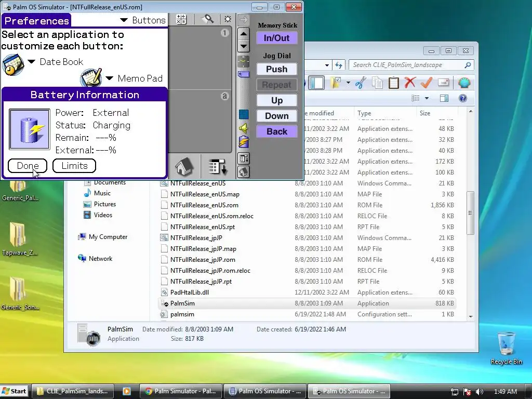
Task: Tap the battery lightning icon on strip
Action: (x=243, y=142)
